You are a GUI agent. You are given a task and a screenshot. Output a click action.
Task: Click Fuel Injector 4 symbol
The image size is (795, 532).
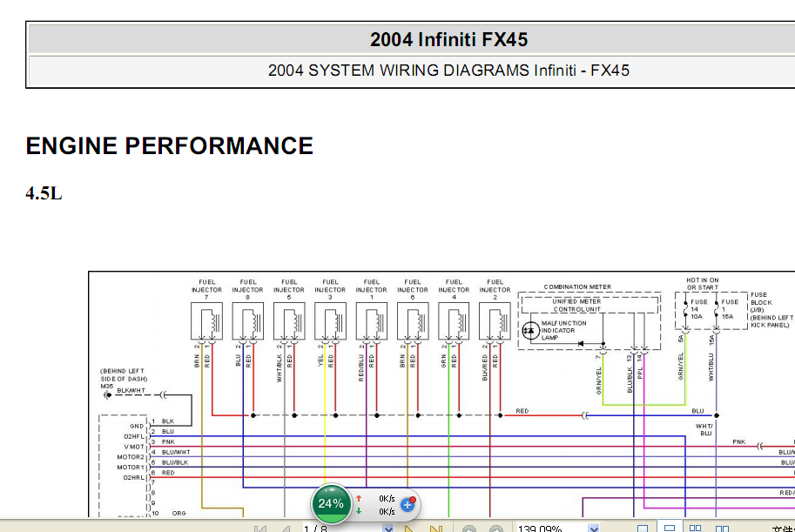click(x=454, y=321)
